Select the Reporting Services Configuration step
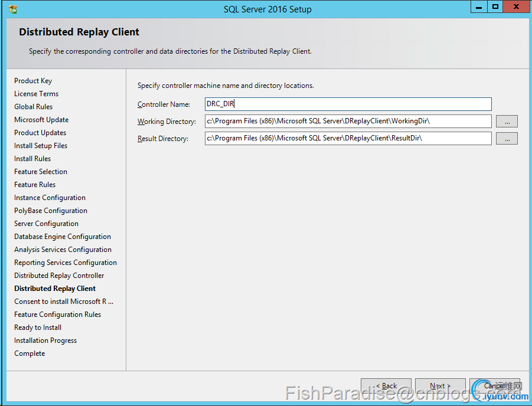The height and width of the screenshot is (406, 532). click(66, 263)
